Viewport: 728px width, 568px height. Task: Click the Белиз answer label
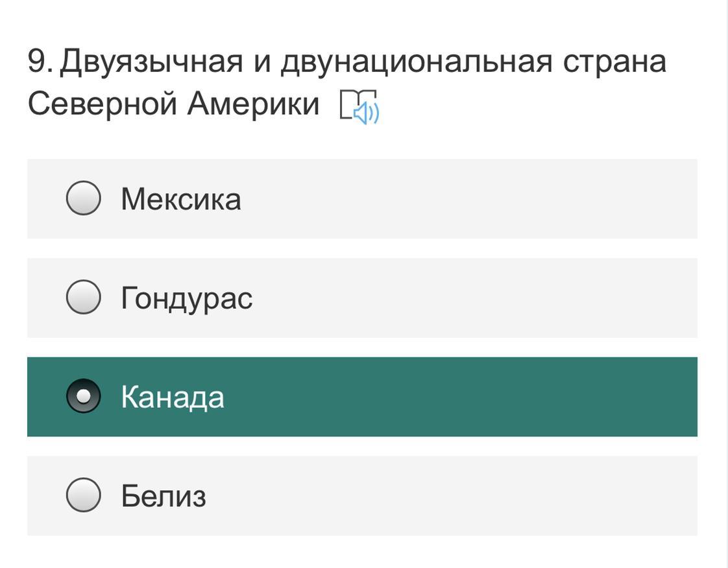[164, 496]
